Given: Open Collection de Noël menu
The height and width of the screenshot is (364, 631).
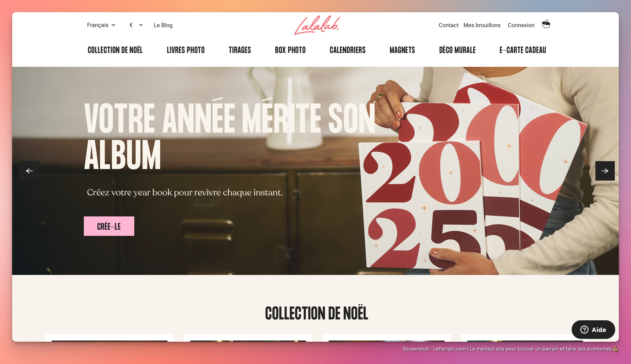Looking at the screenshot, I should (x=115, y=50).
